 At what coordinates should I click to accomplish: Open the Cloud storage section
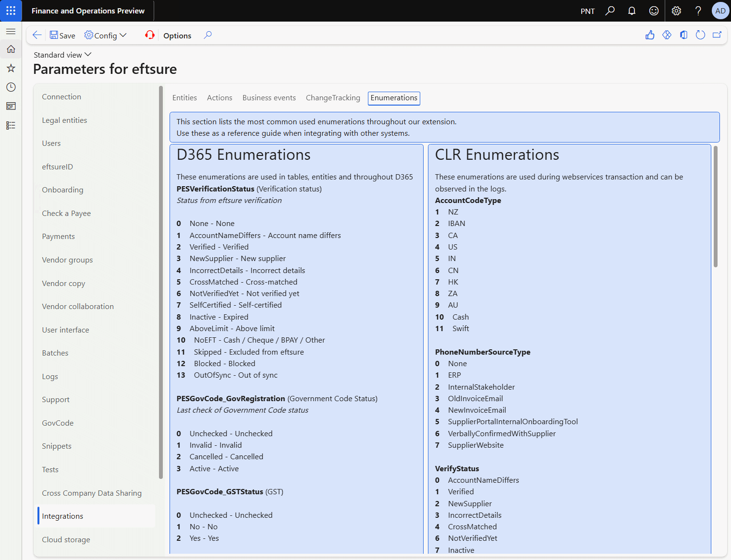[66, 540]
